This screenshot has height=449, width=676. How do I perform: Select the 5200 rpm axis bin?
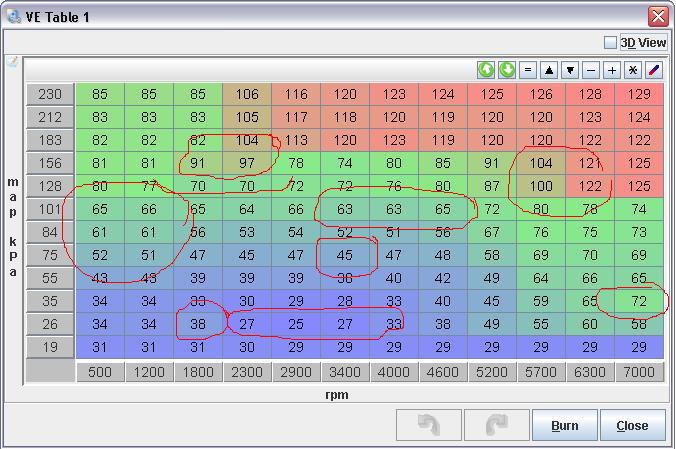coord(492,372)
